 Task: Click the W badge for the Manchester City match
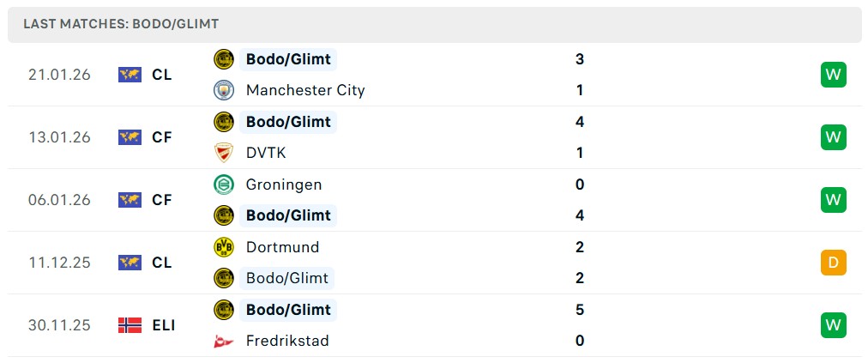(x=833, y=75)
